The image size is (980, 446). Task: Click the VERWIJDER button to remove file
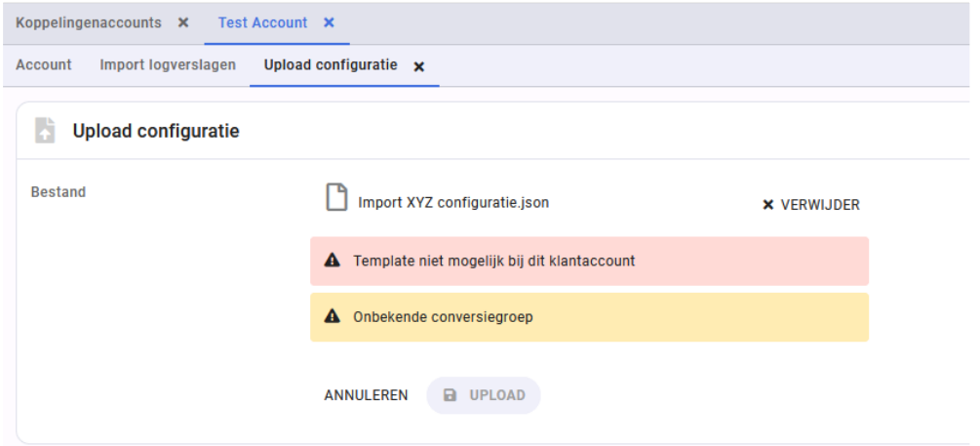811,205
